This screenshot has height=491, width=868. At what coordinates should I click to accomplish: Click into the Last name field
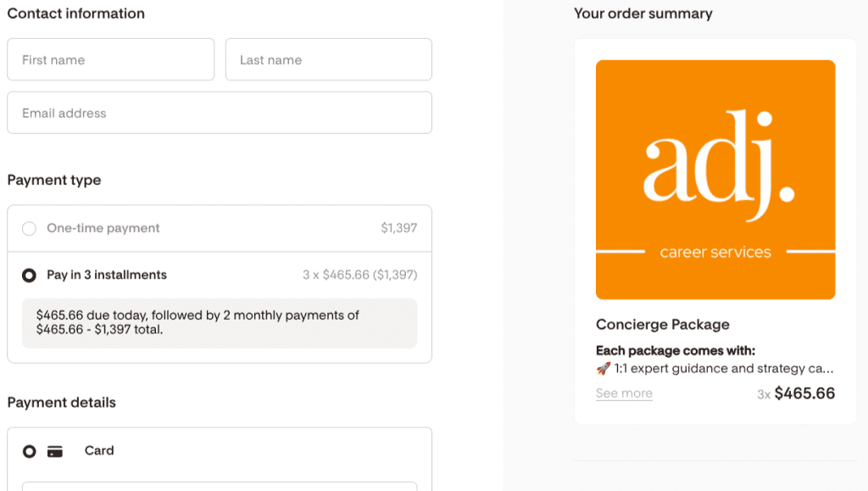pos(328,60)
